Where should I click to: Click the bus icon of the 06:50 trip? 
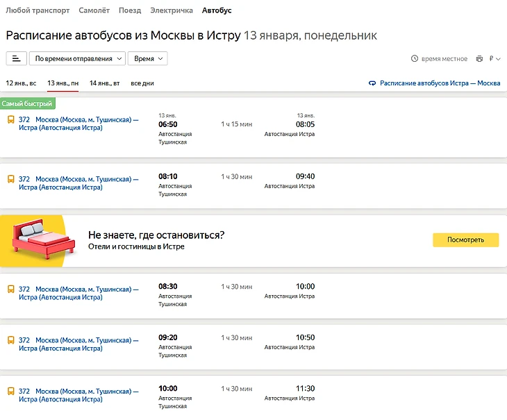point(10,119)
